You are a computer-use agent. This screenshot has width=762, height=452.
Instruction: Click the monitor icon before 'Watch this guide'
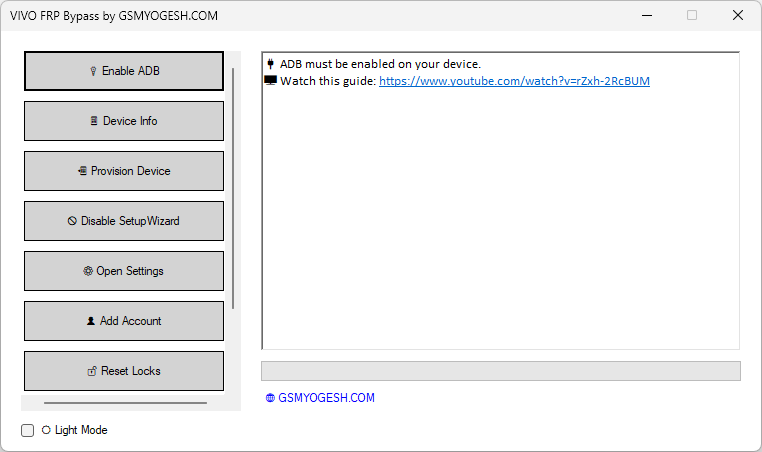pos(270,81)
